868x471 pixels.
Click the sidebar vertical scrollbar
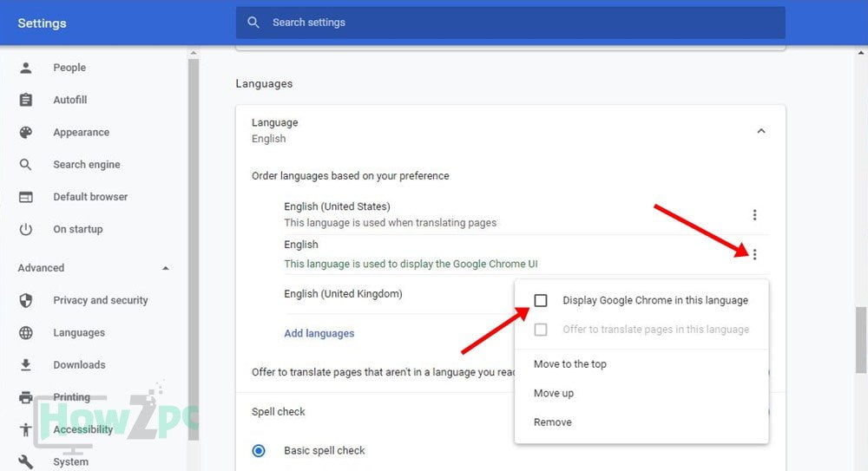(194, 249)
